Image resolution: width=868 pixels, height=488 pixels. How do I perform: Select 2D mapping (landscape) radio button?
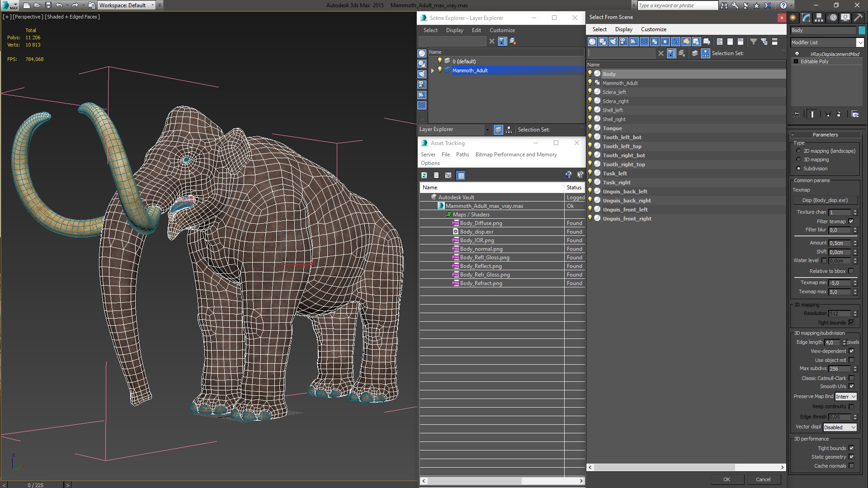click(x=798, y=151)
